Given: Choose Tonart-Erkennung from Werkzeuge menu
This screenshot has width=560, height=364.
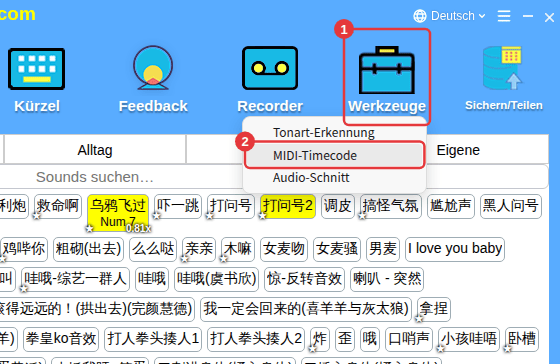Looking at the screenshot, I should coord(324,133).
